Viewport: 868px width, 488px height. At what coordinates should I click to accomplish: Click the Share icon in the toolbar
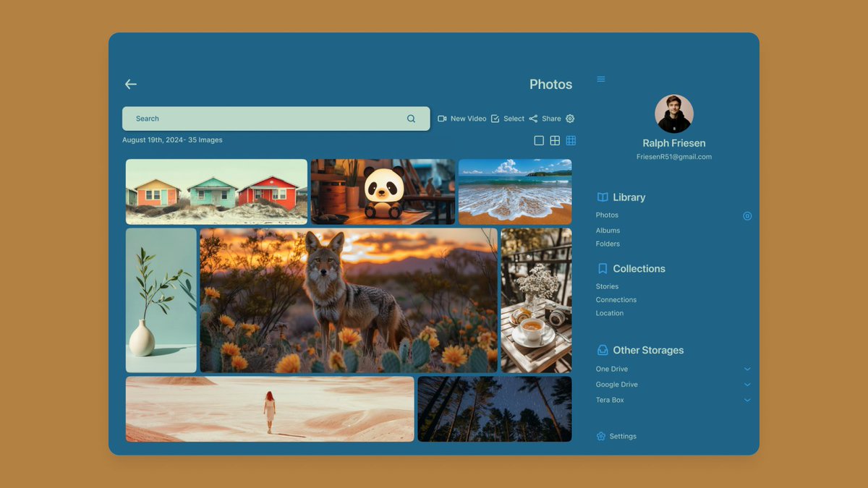534,118
